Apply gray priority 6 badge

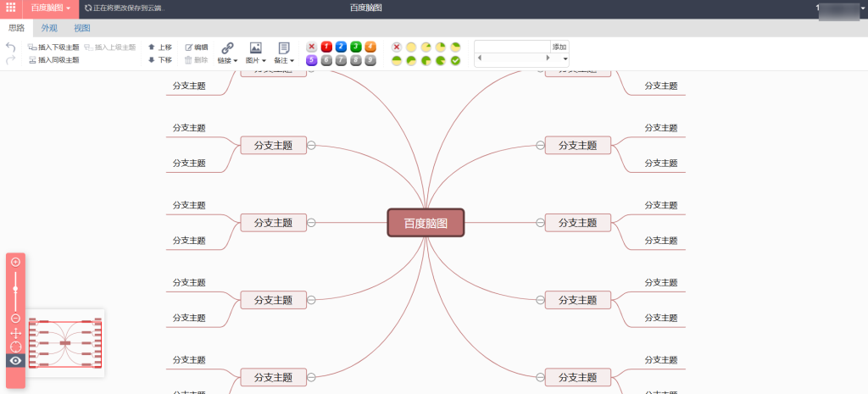coord(326,60)
